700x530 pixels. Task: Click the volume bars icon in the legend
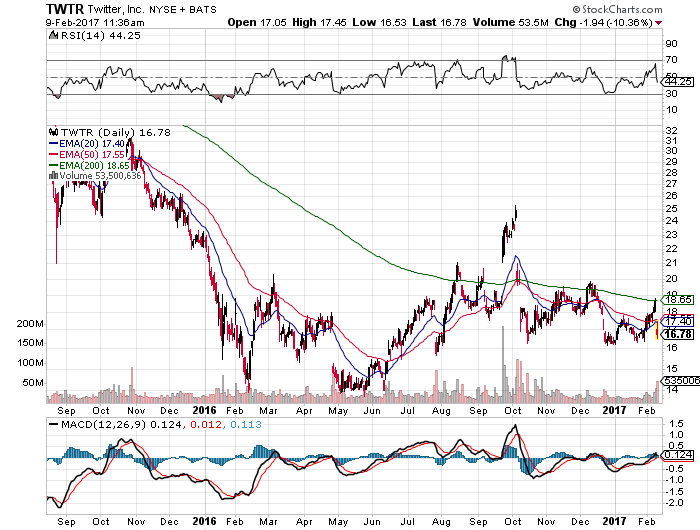(x=53, y=175)
